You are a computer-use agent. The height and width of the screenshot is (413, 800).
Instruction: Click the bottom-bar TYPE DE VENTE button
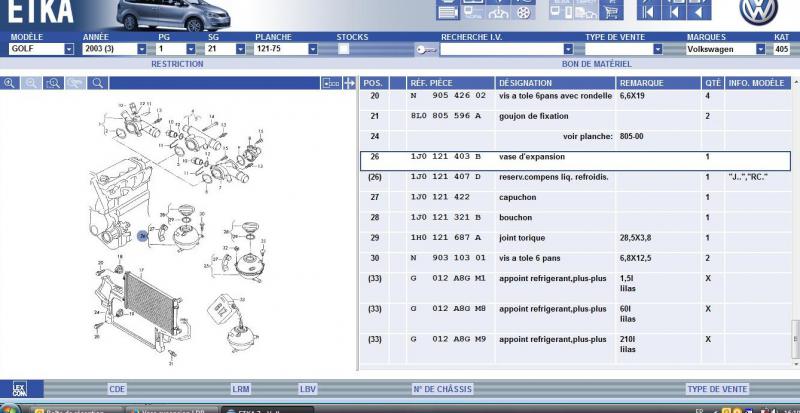pyautogui.click(x=717, y=389)
